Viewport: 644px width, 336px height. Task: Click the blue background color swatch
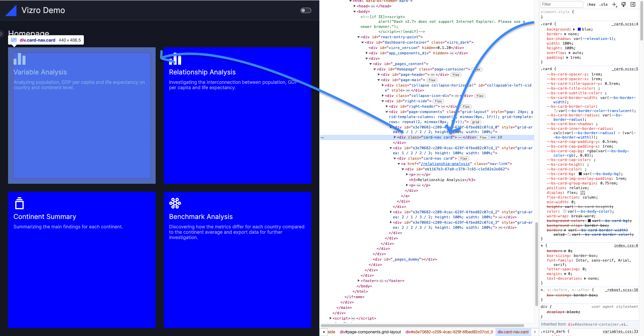pyautogui.click(x=579, y=30)
